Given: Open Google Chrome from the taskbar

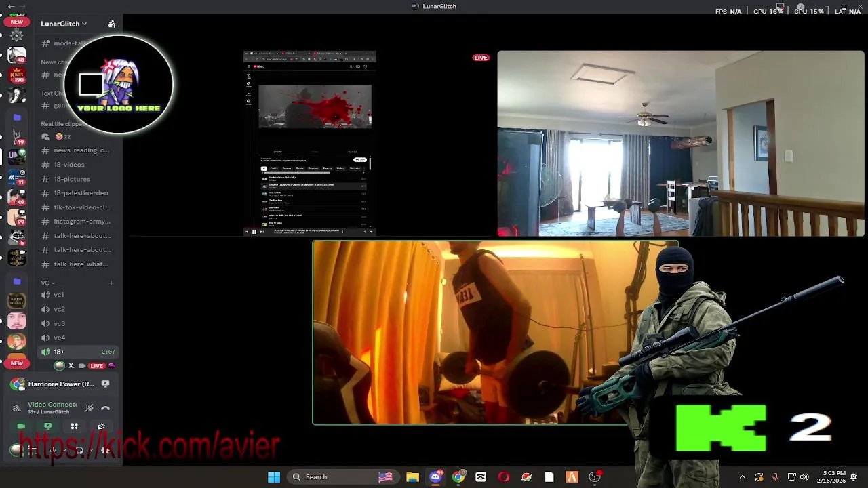Looking at the screenshot, I should pos(458,477).
